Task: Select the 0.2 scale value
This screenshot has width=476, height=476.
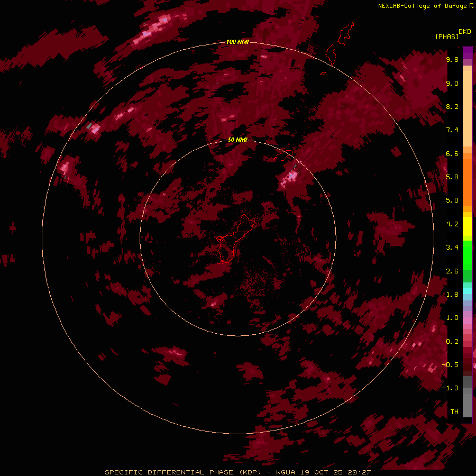Action: coord(452,342)
